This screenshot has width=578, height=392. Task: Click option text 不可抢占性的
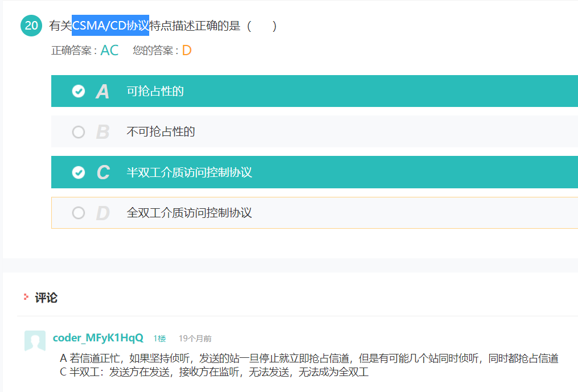click(161, 131)
